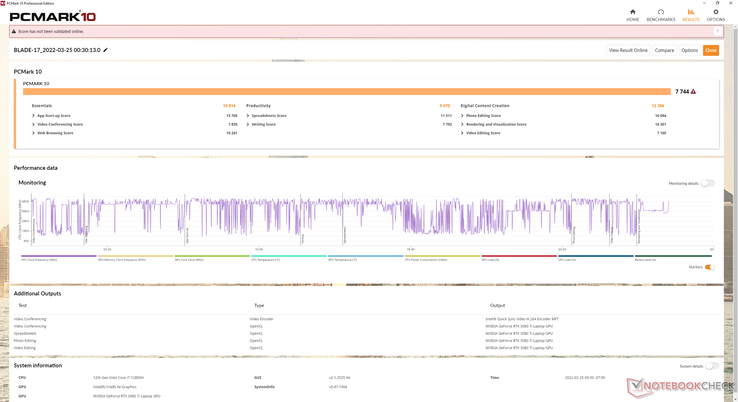Click the Essentials score 10 814
738x402 pixels.
(x=229, y=106)
